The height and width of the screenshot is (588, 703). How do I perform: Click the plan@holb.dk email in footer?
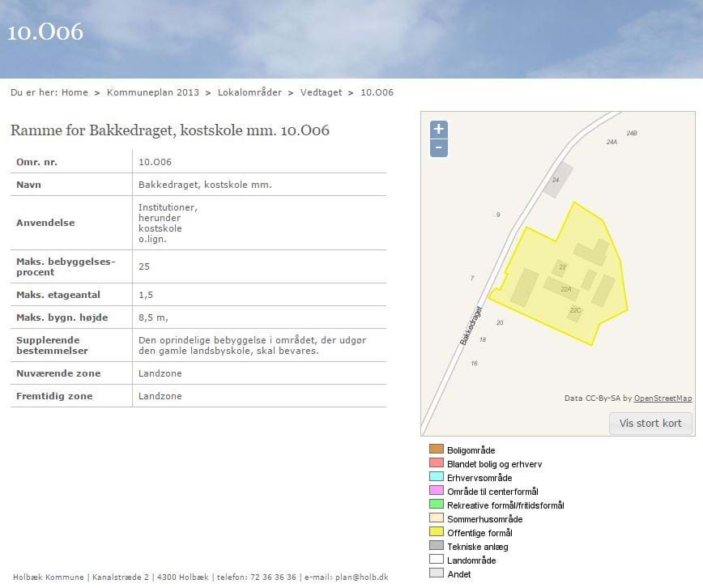(363, 577)
